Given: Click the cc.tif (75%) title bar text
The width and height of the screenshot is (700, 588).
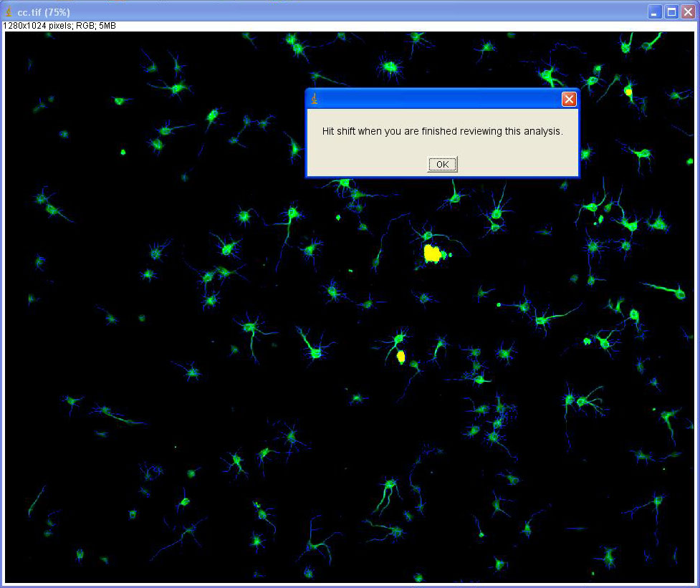Looking at the screenshot, I should tap(44, 12).
